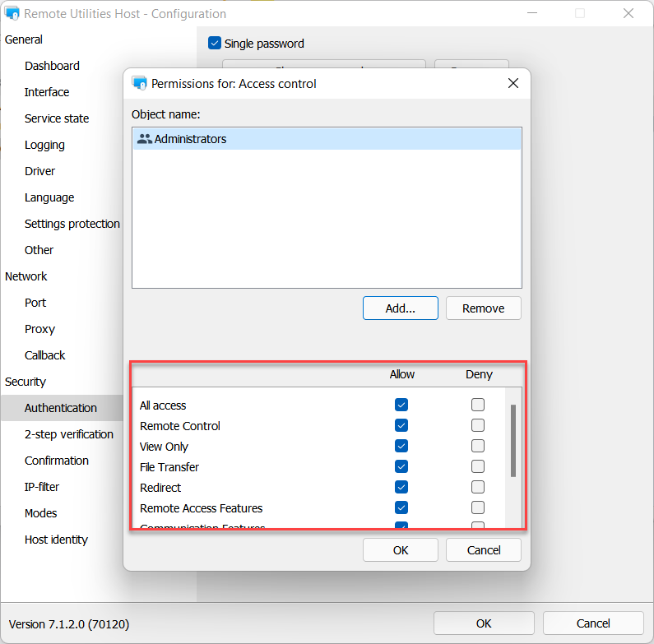Toggle the Single password checkbox

tap(215, 44)
